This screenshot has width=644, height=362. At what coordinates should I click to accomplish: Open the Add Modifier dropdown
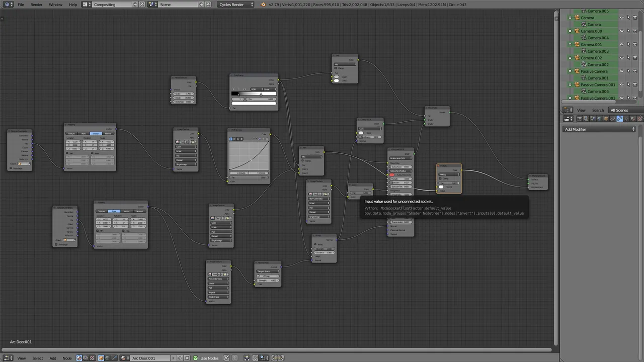599,129
